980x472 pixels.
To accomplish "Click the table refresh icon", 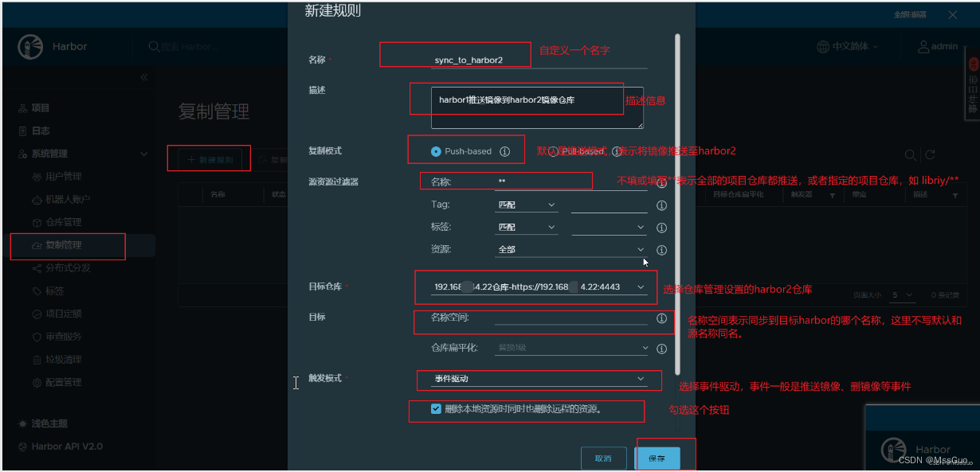I will (929, 155).
